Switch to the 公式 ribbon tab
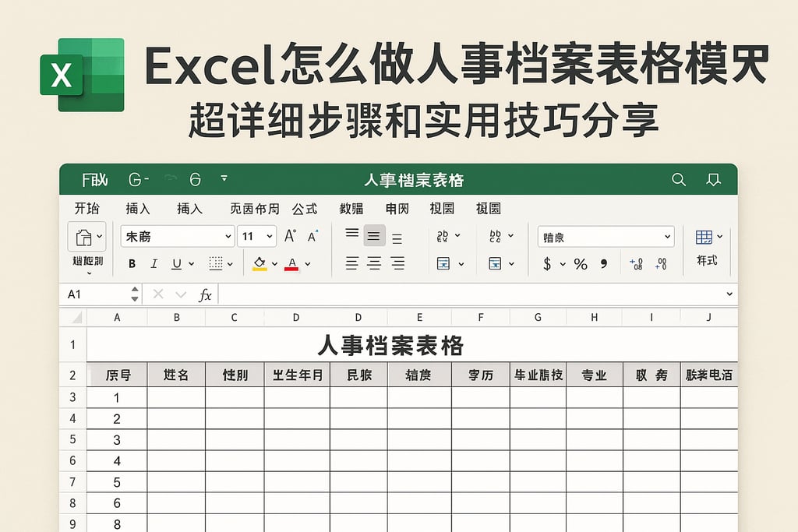 [305, 209]
